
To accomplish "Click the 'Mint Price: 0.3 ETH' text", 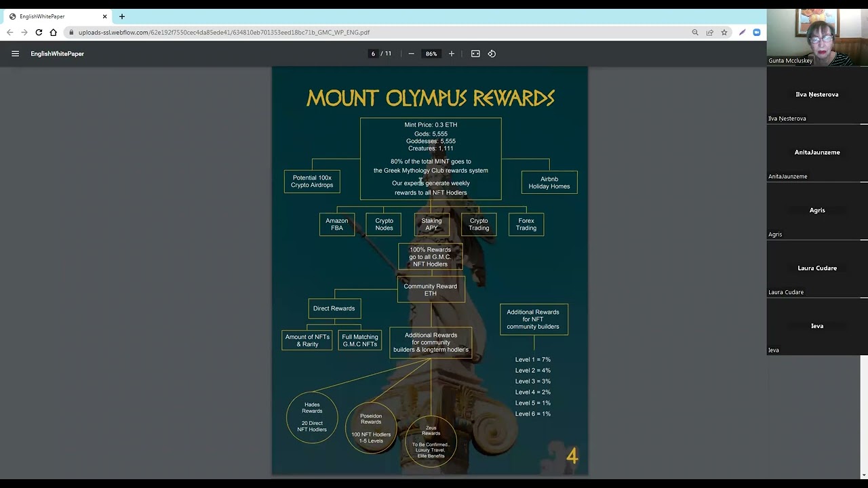I will pos(431,125).
